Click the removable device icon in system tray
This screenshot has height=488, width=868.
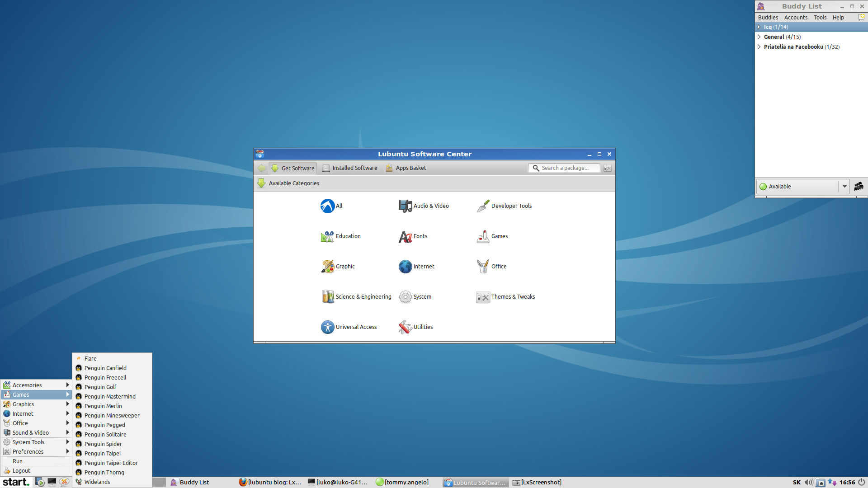[820, 483]
